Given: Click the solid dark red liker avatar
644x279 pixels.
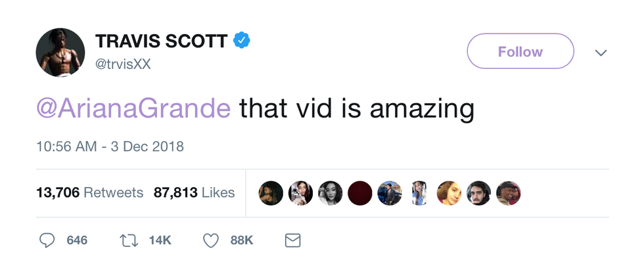Looking at the screenshot, I should click(361, 193).
